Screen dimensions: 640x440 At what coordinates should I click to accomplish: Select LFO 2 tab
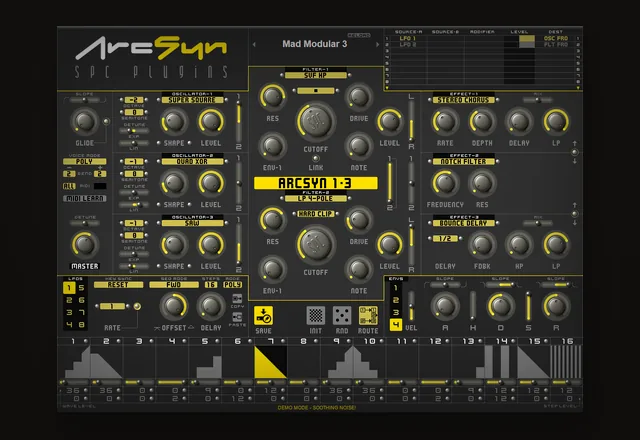(69, 300)
